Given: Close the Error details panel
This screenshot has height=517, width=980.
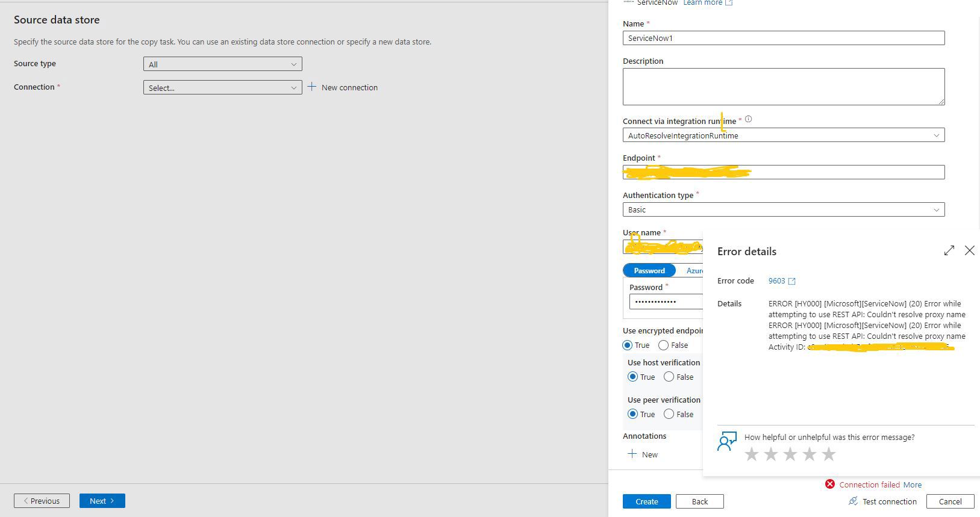Looking at the screenshot, I should coord(969,250).
